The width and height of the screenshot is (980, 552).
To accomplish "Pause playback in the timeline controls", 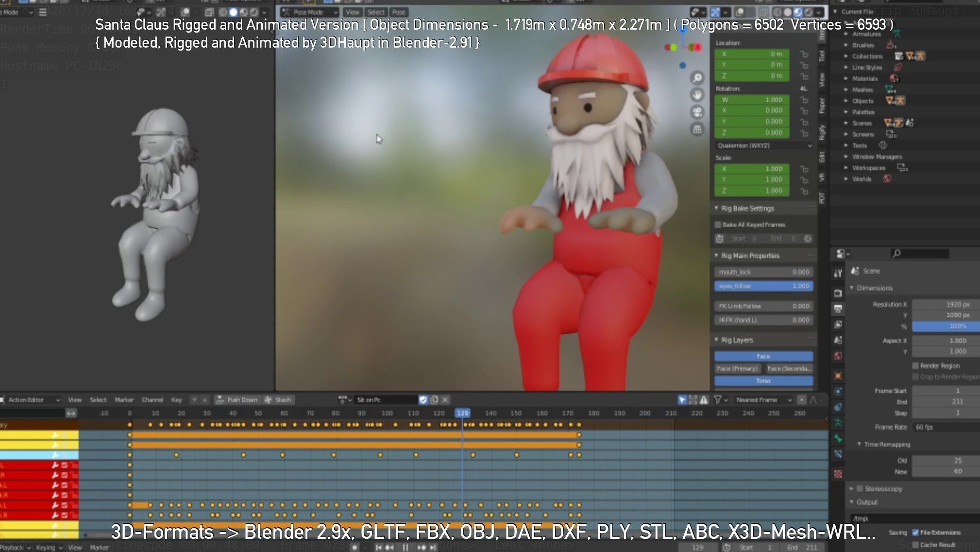I will (405, 547).
